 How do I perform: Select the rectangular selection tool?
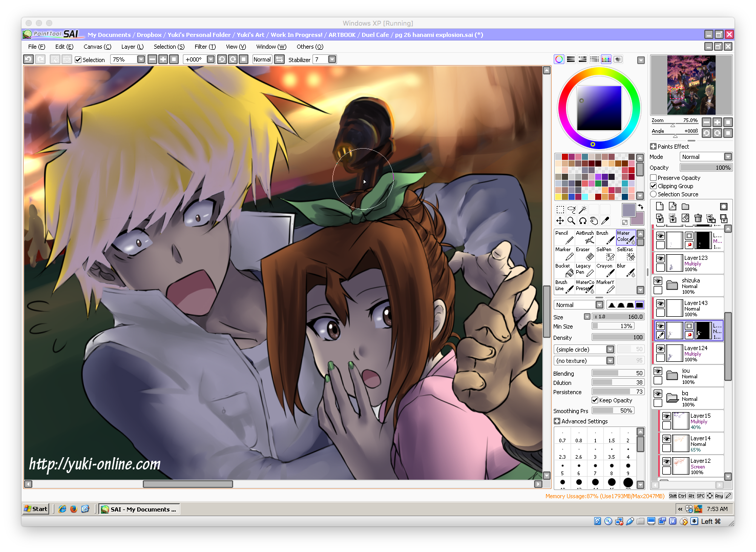point(560,209)
